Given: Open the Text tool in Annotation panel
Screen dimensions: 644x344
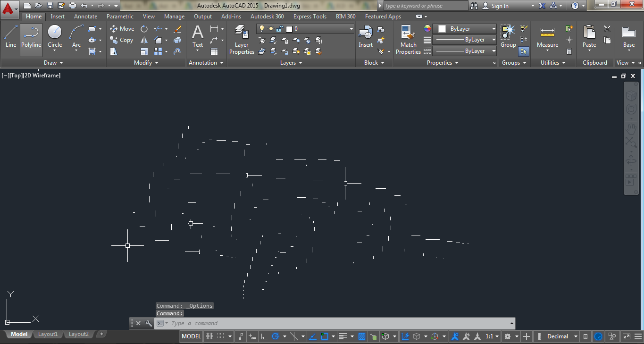Looking at the screenshot, I should click(197, 35).
